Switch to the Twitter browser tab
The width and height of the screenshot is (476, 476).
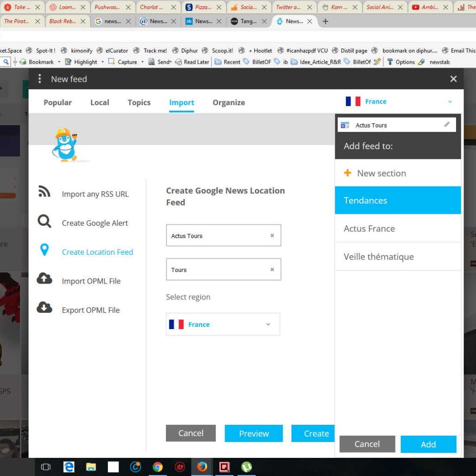(x=294, y=7)
